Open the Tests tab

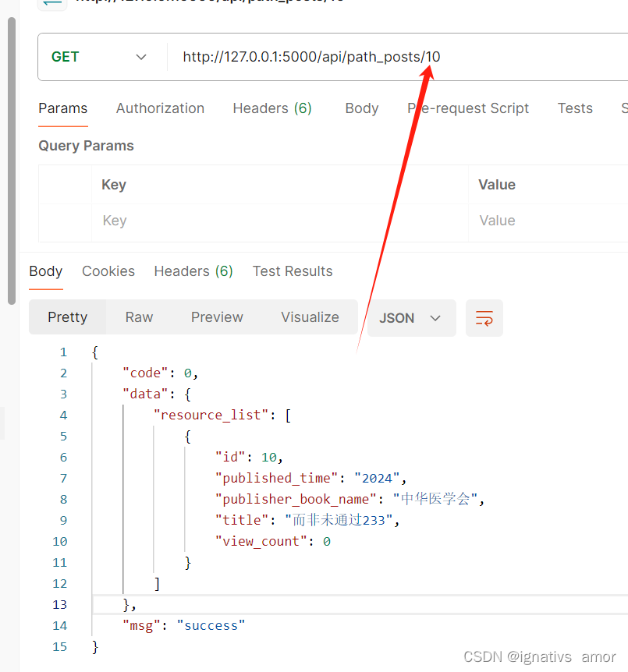pos(575,108)
